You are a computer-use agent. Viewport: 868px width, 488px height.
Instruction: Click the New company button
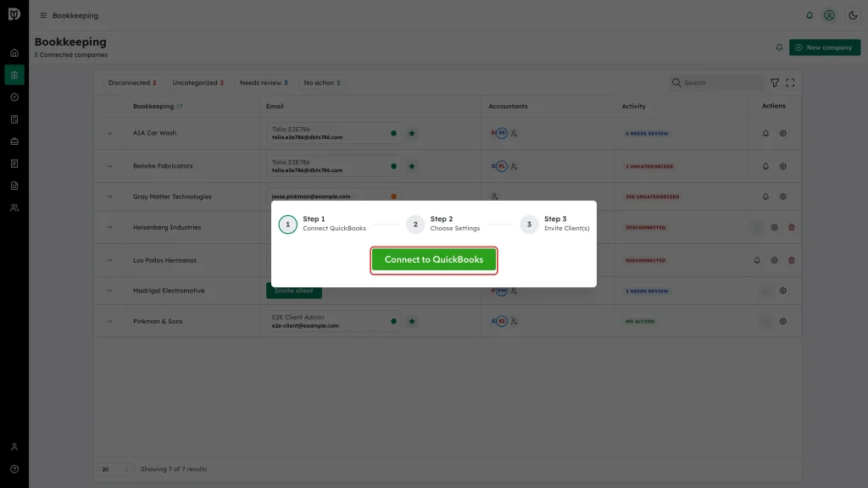click(824, 47)
